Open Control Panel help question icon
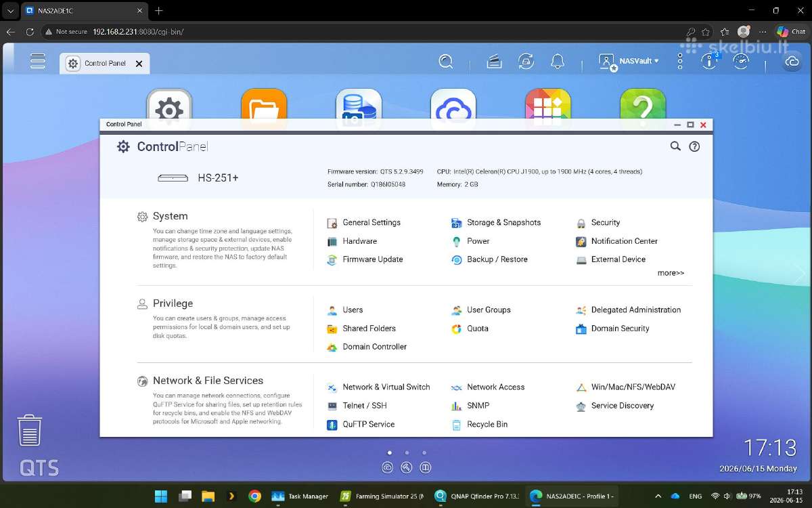The height and width of the screenshot is (508, 812). click(x=694, y=146)
